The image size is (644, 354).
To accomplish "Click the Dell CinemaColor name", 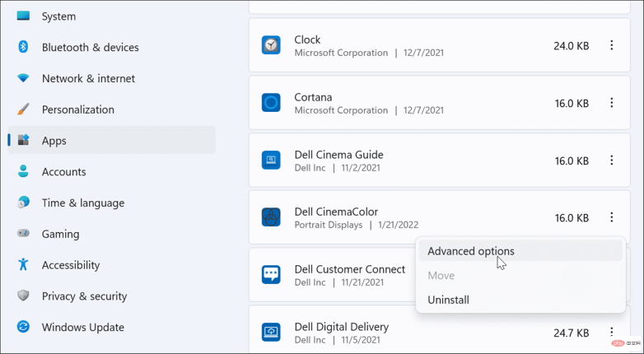I will [x=336, y=212].
